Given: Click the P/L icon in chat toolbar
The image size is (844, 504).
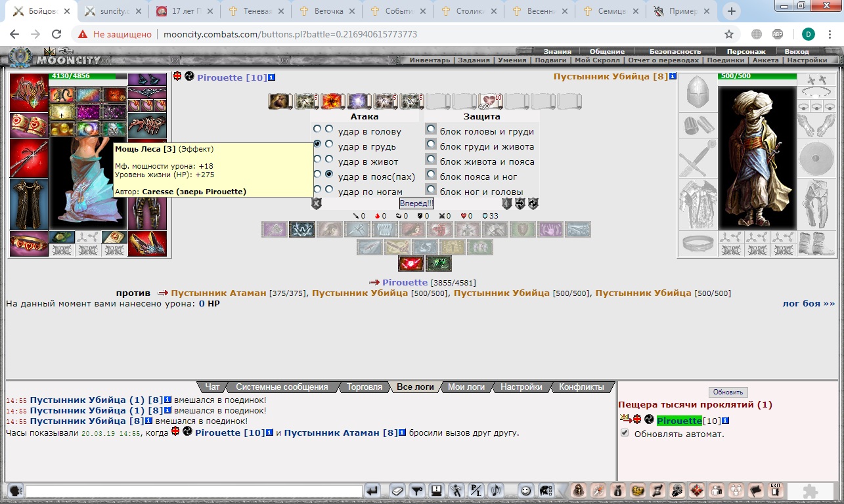Looking at the screenshot, I should point(476,490).
